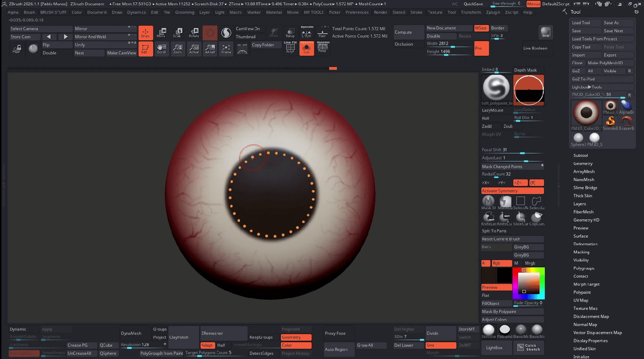Expand the Subtool palette section
The height and width of the screenshot is (359, 644).
click(581, 155)
